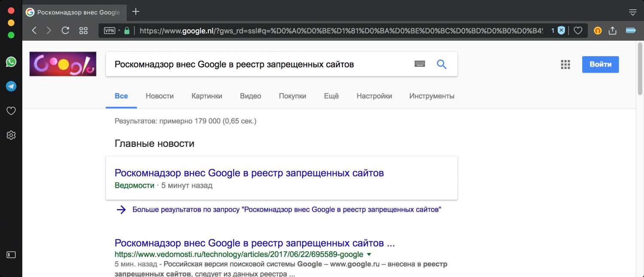Click the arrow beside Больше результатов
Viewport: 644px width, 277px height.
coord(122,210)
